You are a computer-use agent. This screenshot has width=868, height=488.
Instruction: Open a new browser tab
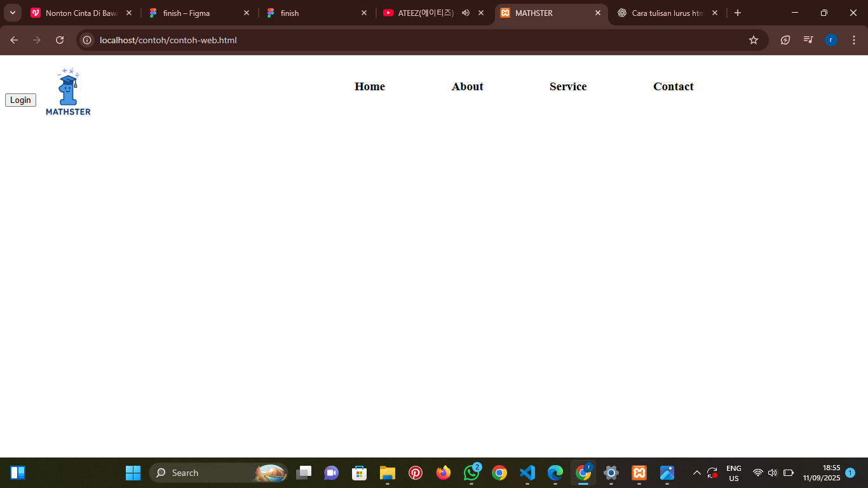[738, 13]
